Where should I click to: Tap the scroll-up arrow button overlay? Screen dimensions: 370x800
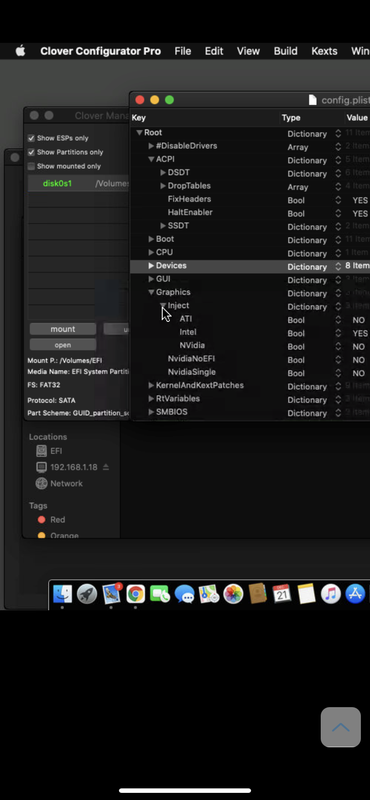340,727
